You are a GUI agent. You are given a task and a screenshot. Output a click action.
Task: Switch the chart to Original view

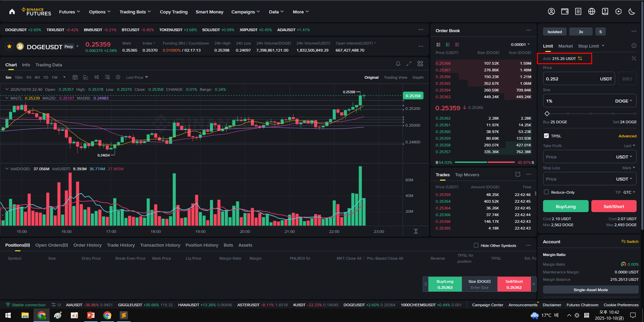pyautogui.click(x=371, y=77)
